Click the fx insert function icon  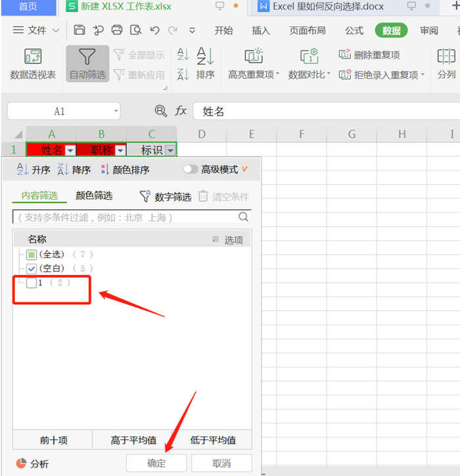tap(181, 111)
